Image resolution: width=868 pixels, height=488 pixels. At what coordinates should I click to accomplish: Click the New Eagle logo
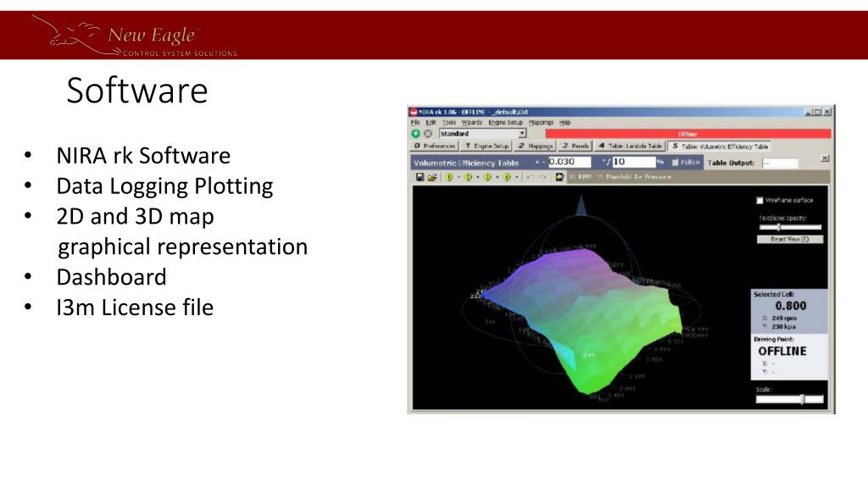tap(135, 36)
